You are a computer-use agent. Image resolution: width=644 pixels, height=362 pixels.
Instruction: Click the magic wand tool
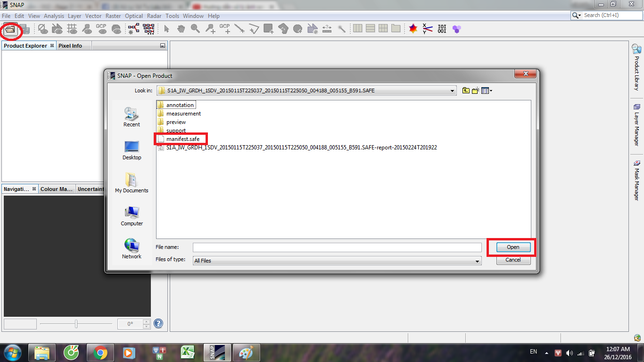click(x=342, y=29)
